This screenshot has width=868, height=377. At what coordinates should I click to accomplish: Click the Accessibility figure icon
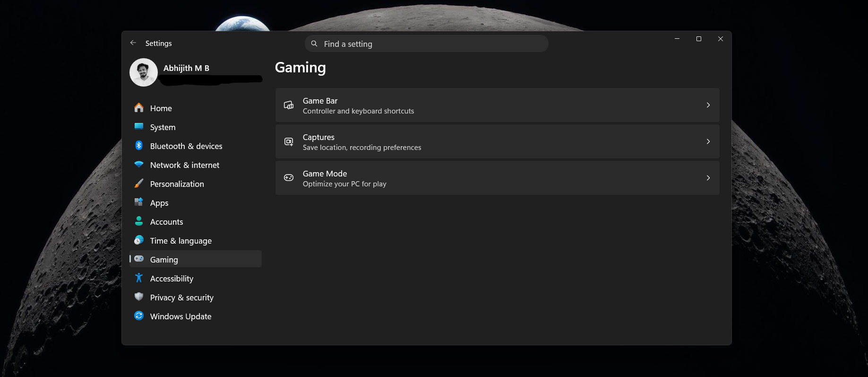[x=139, y=278]
